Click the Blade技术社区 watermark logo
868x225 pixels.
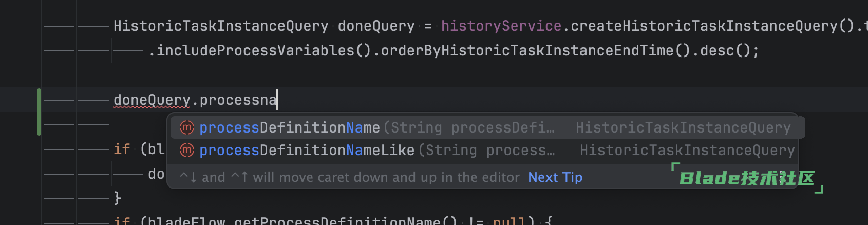746,178
